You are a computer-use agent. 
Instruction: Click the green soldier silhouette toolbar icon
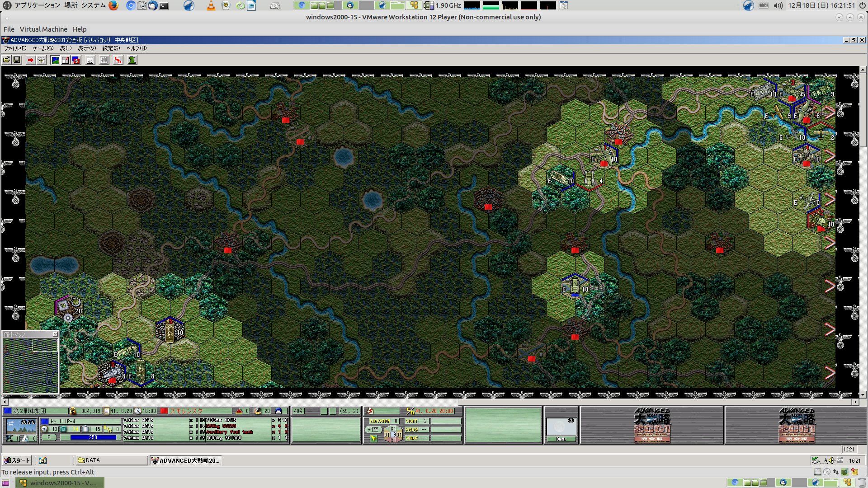132,60
